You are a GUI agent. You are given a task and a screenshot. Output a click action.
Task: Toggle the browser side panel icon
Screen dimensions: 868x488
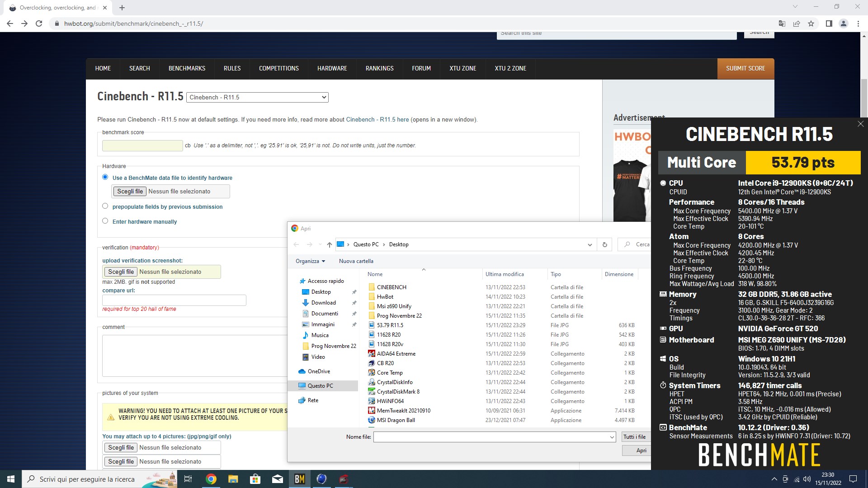[829, 23]
